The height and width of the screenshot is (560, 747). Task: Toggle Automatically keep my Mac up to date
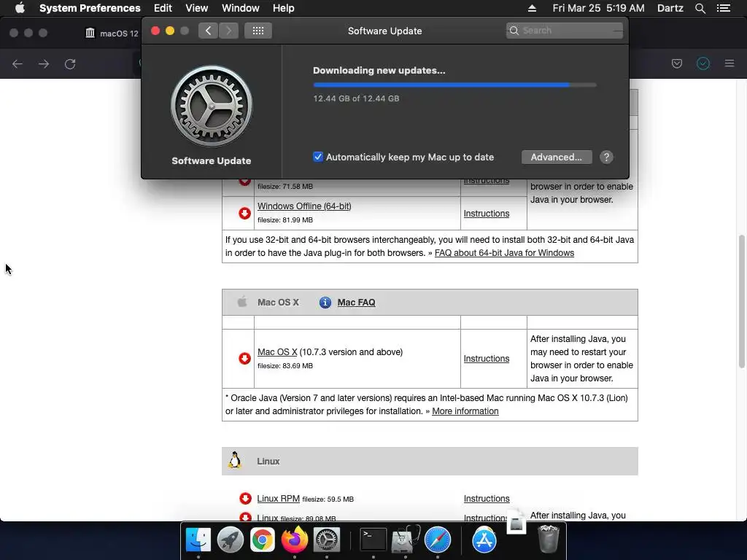pos(318,157)
